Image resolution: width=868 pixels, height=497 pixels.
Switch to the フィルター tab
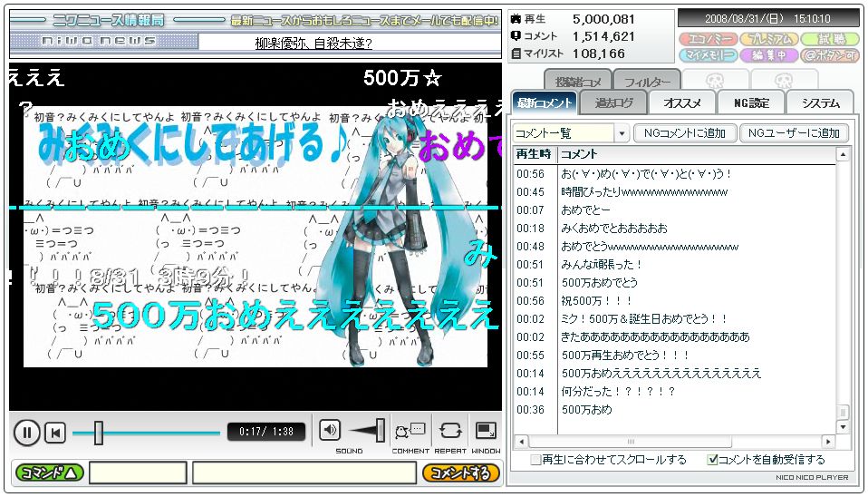click(647, 81)
